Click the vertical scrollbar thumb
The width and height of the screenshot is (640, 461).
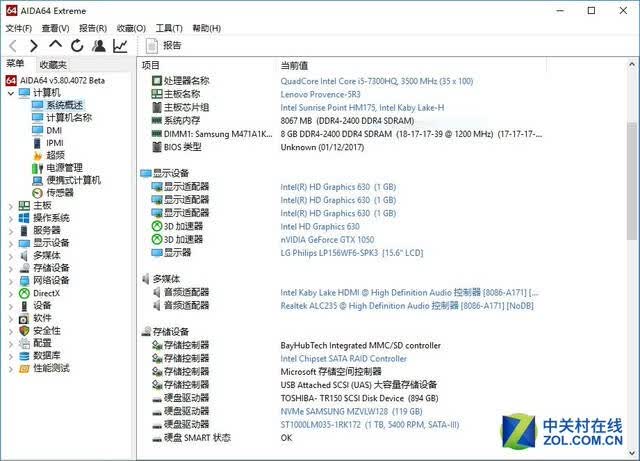pos(631,180)
